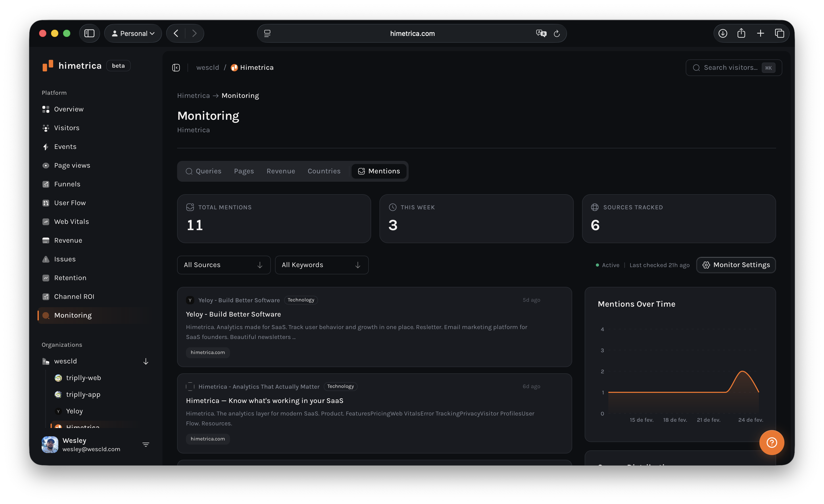Open Monitor Settings
This screenshot has height=504, width=824.
(x=736, y=265)
